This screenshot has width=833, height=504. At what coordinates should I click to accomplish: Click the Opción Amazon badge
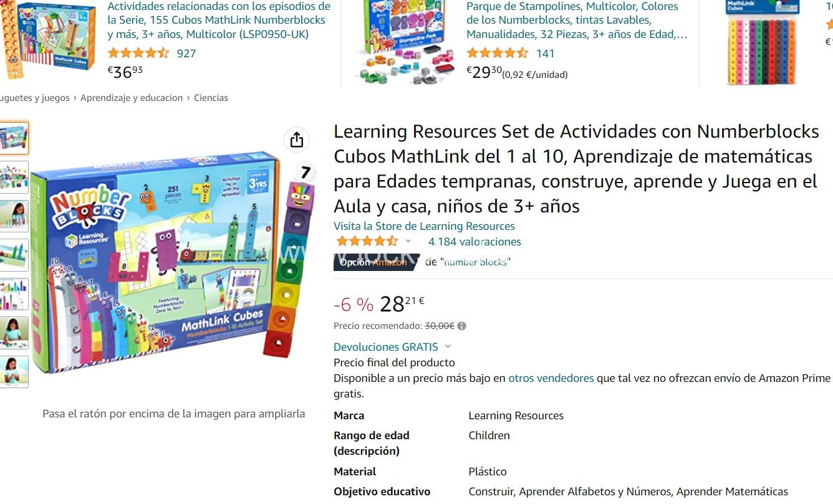point(374,262)
